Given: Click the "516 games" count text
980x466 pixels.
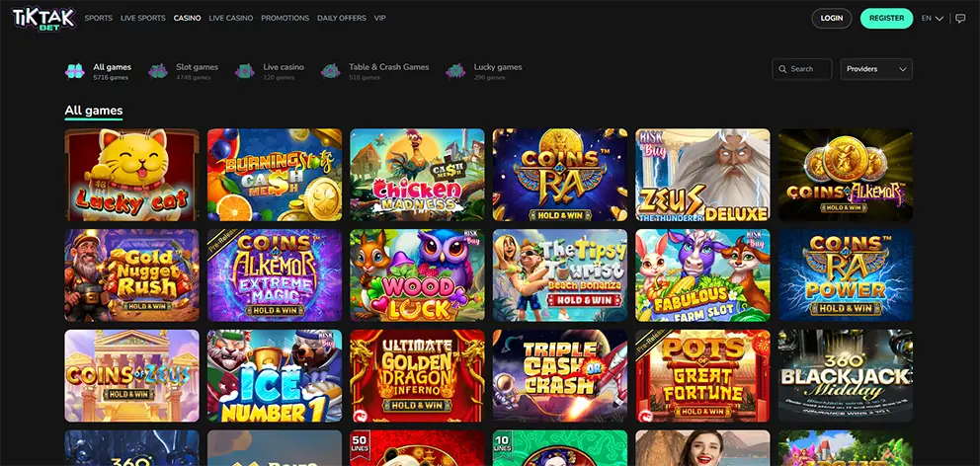Looking at the screenshot, I should coord(365,77).
